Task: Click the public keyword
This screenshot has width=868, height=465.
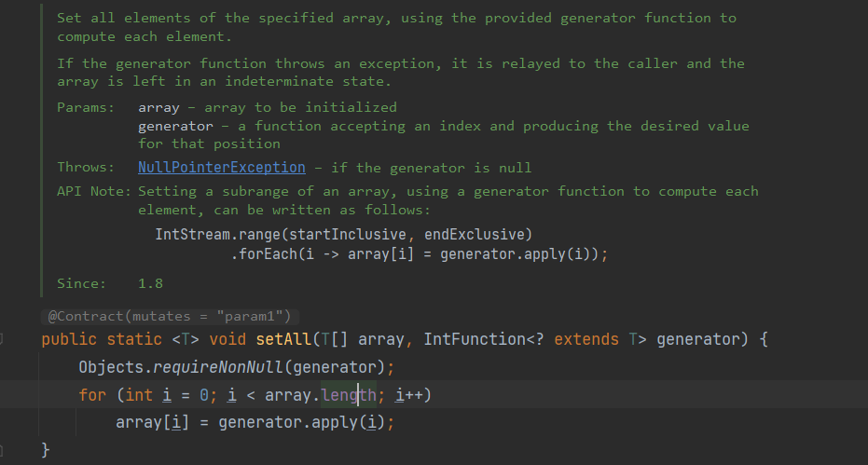Action: (x=68, y=340)
